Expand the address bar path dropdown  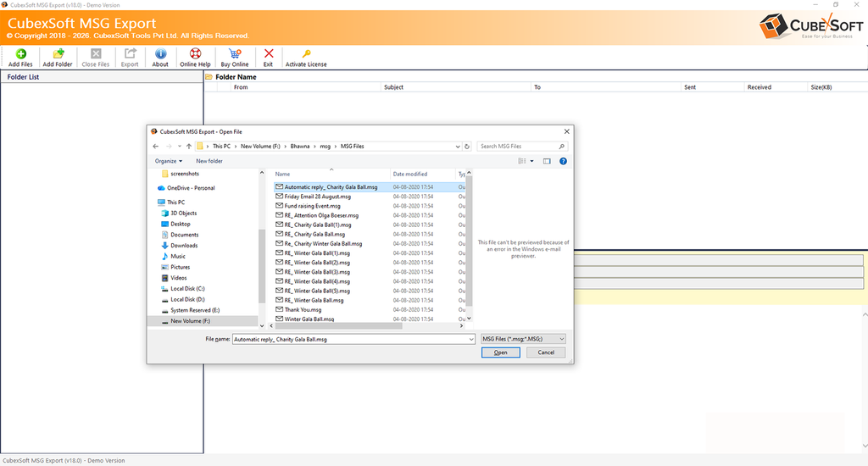[458, 147]
